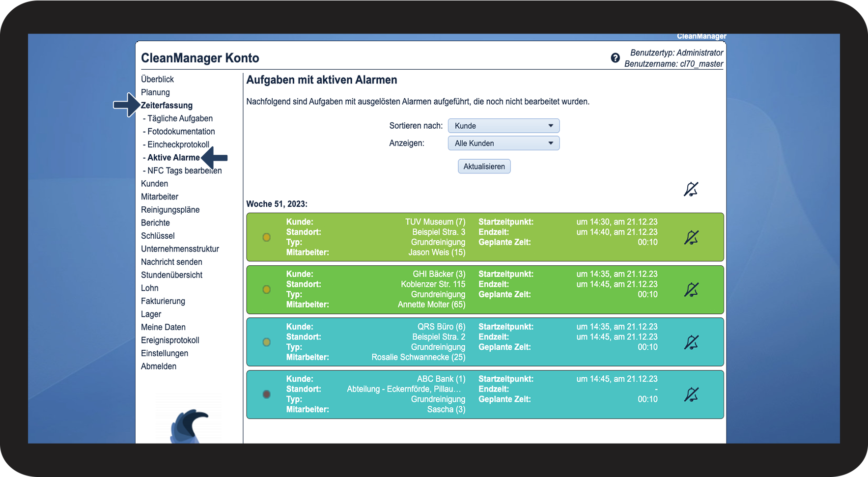Open the 'Sortieren nach' Kunde dropdown
The height and width of the screenshot is (477, 868).
point(504,126)
